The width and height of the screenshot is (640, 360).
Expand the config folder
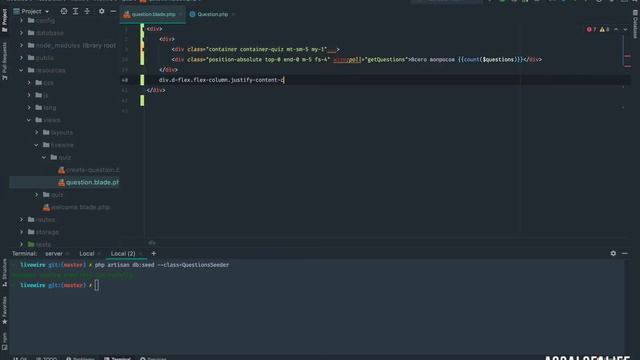[x=22, y=20]
